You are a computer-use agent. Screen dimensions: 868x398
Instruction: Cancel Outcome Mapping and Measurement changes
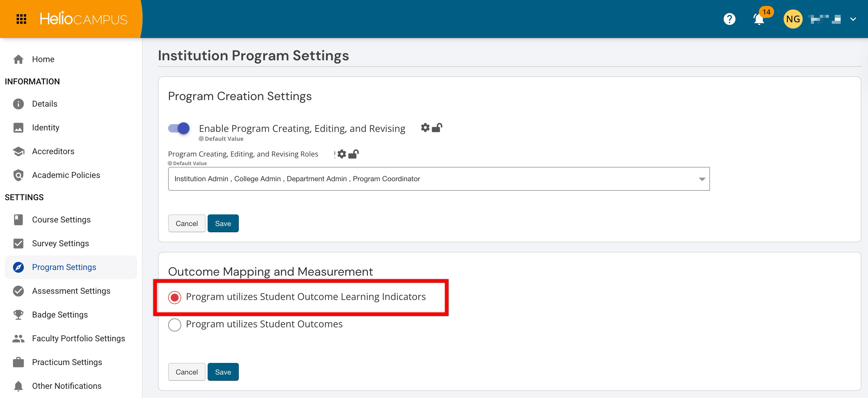[186, 372]
